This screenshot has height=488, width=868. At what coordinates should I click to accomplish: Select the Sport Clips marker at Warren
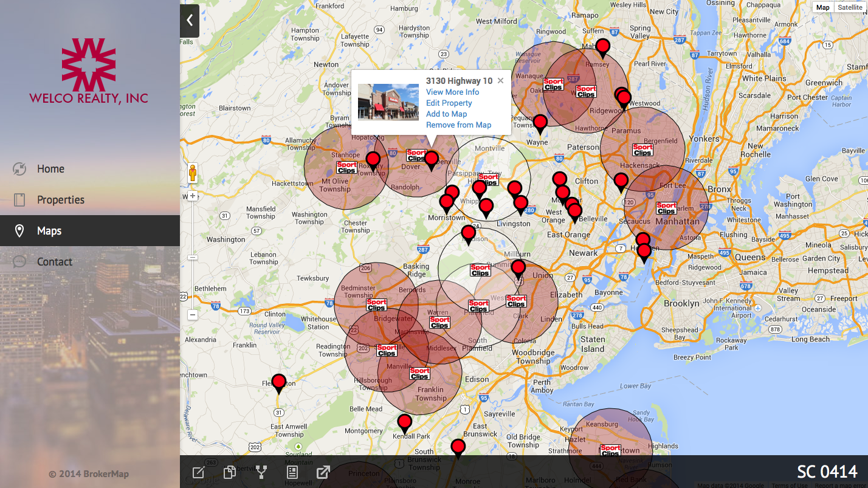coord(439,322)
